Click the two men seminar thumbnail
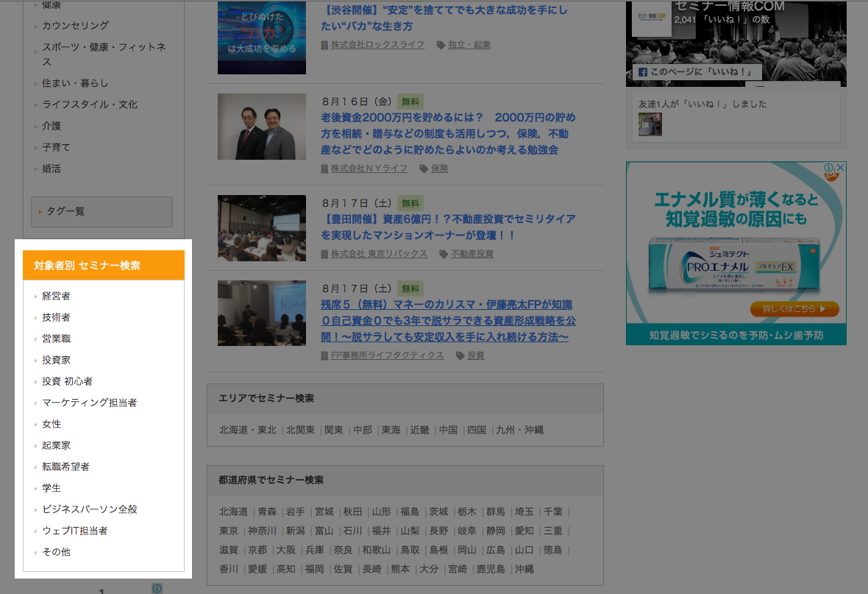Screen dimensions: 868x594 coord(262,127)
